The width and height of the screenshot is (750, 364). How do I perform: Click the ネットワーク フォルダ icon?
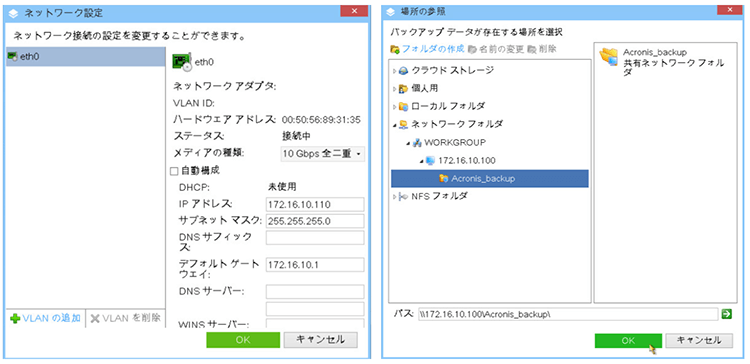[x=404, y=125]
